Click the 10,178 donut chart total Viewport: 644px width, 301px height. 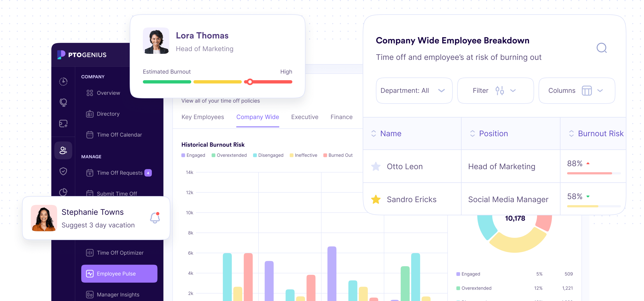515,218
